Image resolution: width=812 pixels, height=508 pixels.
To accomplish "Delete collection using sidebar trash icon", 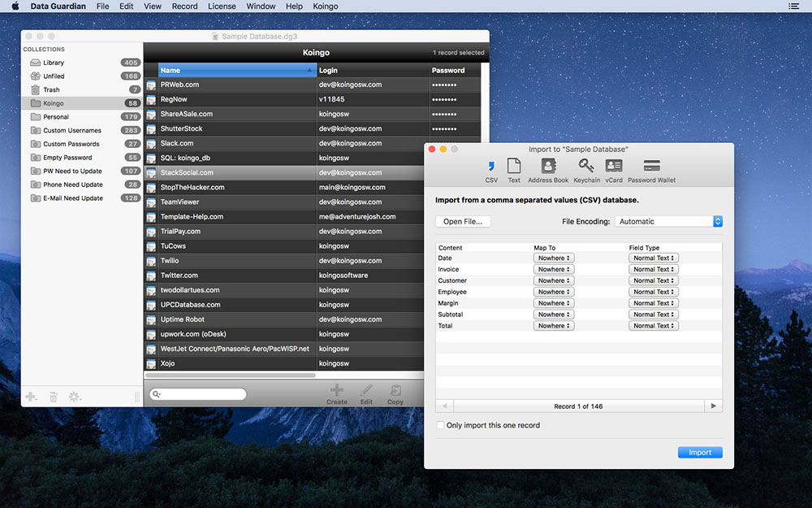I will [54, 397].
